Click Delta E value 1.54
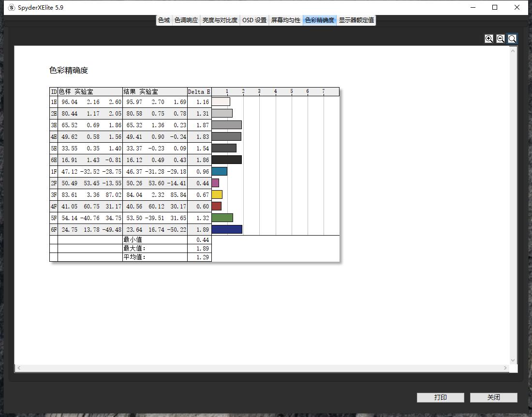The height and width of the screenshot is (417, 532). point(203,149)
